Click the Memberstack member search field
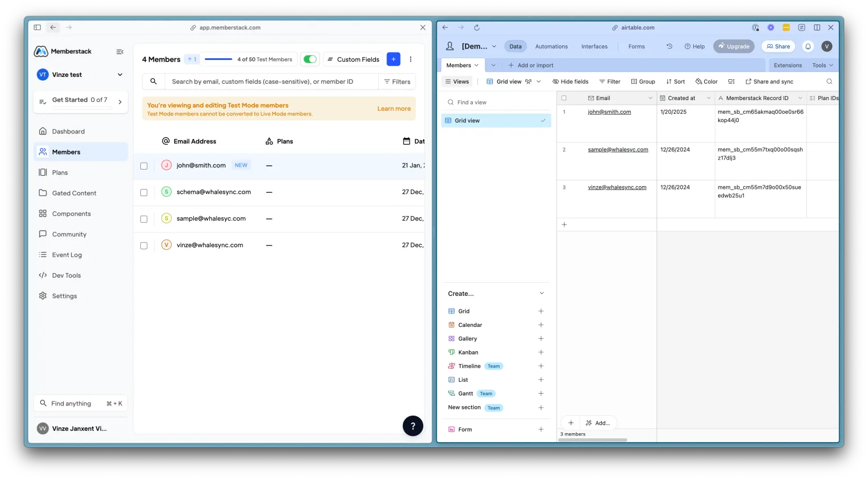The height and width of the screenshot is (479, 868). click(x=271, y=81)
